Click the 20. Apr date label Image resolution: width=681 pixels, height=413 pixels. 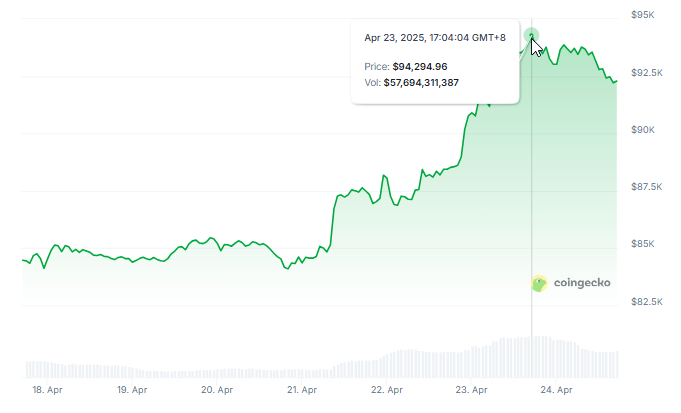click(218, 390)
